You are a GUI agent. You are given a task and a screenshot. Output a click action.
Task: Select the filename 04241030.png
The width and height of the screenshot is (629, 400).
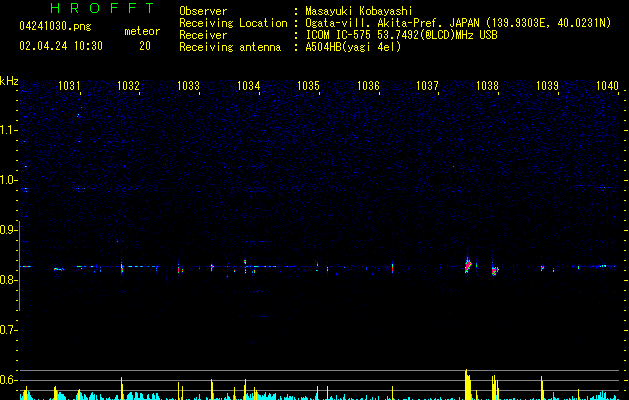click(x=55, y=27)
